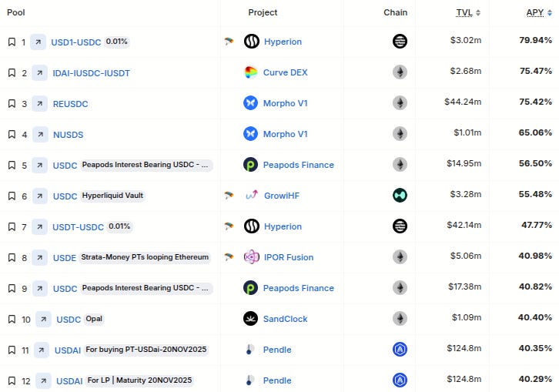Bookmark the USDT-USDC pool
The image size is (559, 392).
pyautogui.click(x=12, y=227)
